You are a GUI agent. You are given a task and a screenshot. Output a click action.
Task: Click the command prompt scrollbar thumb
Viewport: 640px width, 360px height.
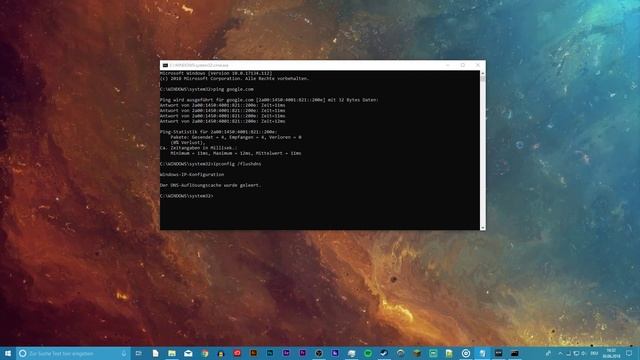(x=483, y=79)
